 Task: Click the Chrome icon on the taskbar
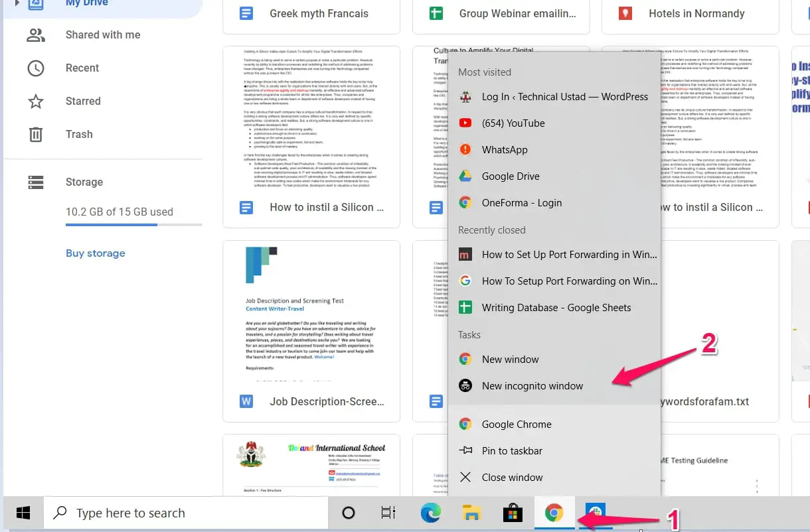click(554, 513)
